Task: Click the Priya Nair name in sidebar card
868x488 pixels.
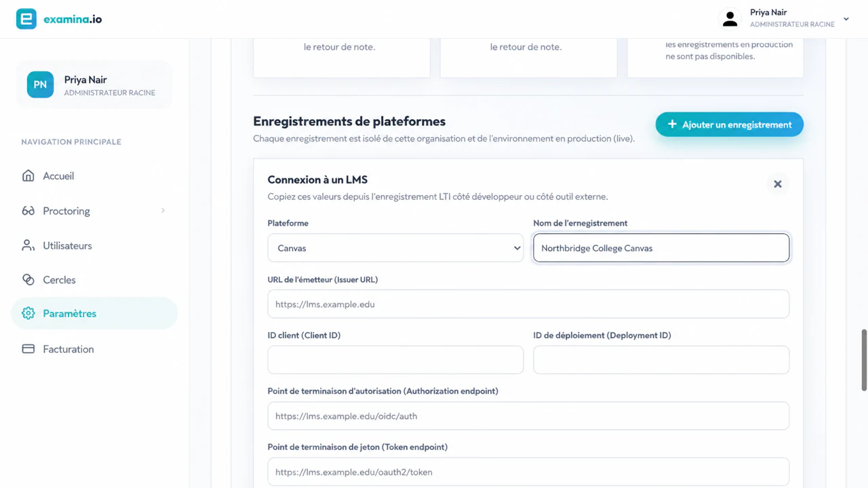Action: (x=85, y=79)
